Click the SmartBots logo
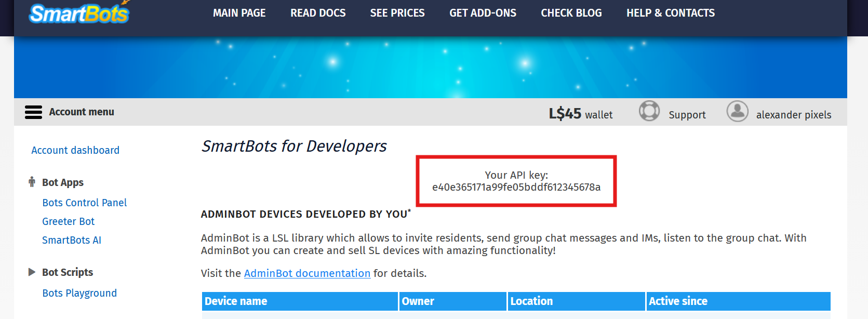Screen dimensions: 868x319 coord(79,12)
